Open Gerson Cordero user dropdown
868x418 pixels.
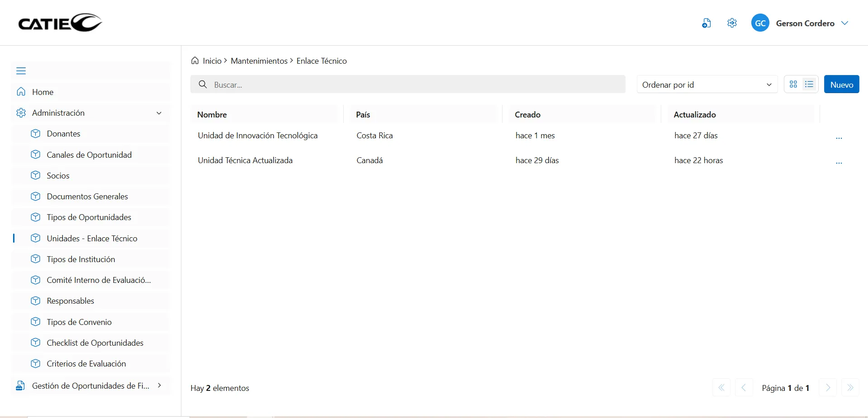point(844,23)
